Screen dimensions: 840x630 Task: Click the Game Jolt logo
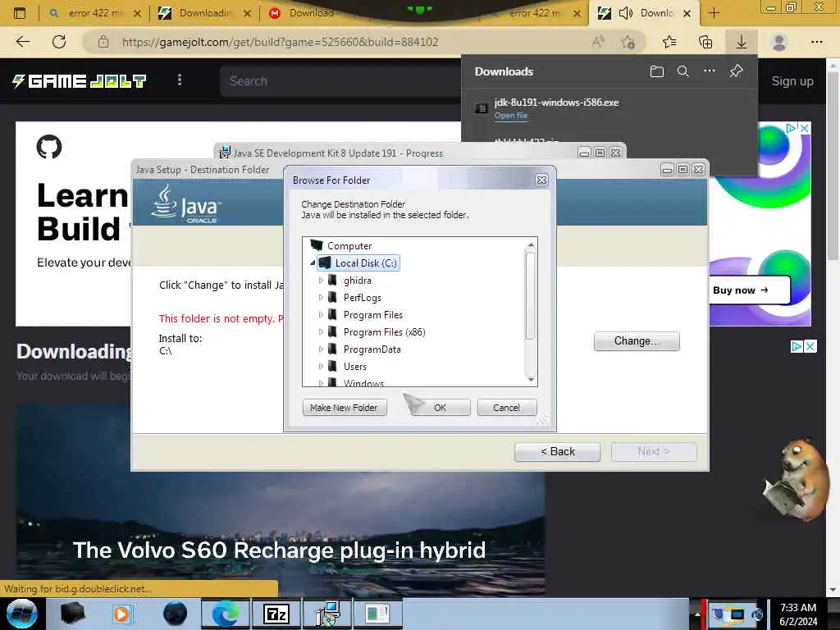pyautogui.click(x=80, y=81)
